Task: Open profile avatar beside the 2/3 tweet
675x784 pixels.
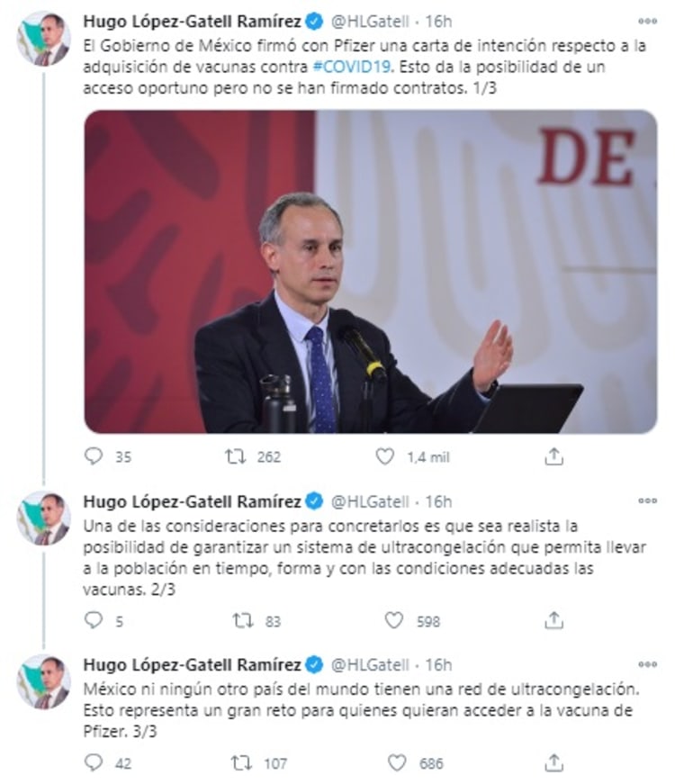Action: [x=43, y=518]
